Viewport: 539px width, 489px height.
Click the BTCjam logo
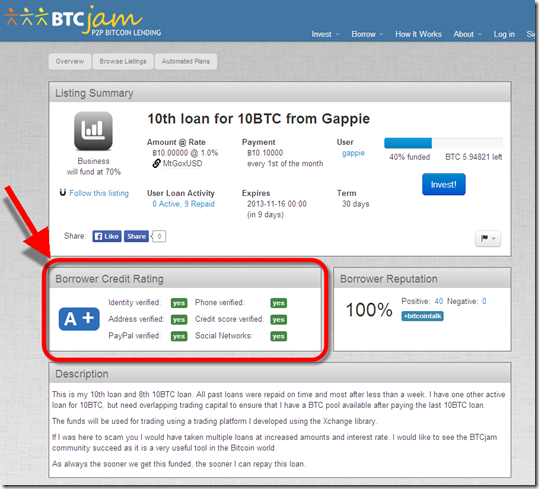(82, 21)
